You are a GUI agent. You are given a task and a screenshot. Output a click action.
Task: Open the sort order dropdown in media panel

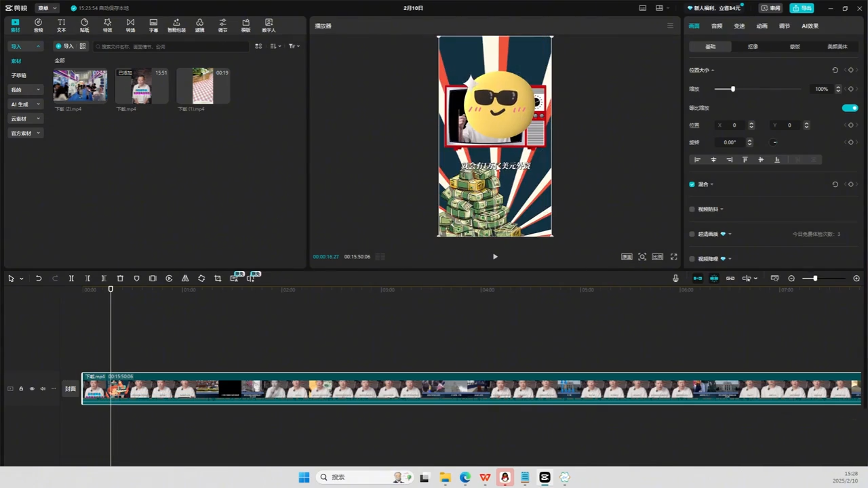click(275, 46)
